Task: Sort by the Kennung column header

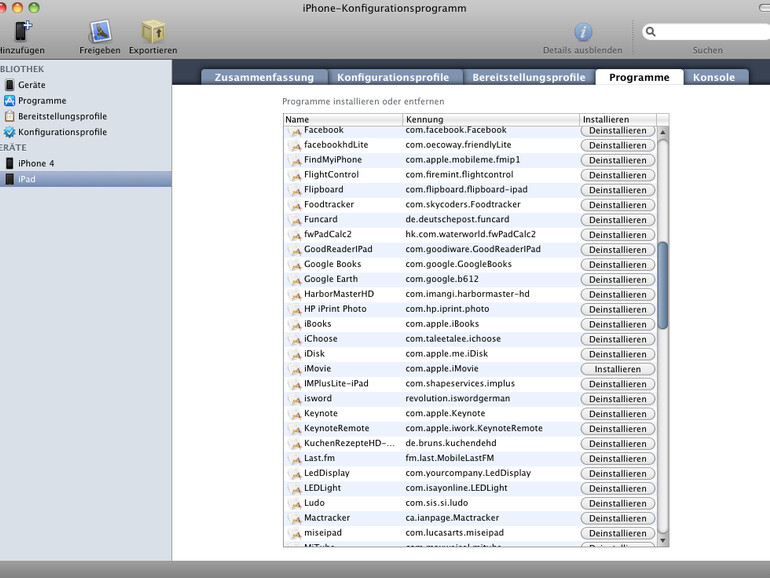Action: tap(491, 119)
